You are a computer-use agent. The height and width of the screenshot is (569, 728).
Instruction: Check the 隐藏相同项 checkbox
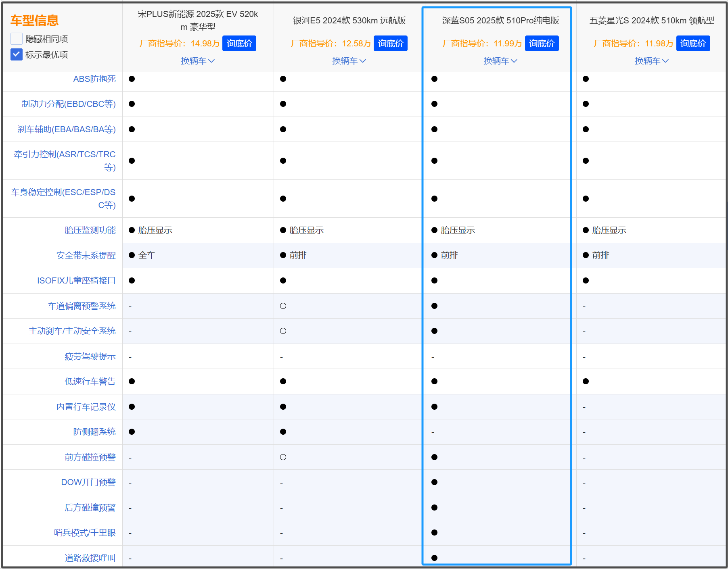pos(17,39)
